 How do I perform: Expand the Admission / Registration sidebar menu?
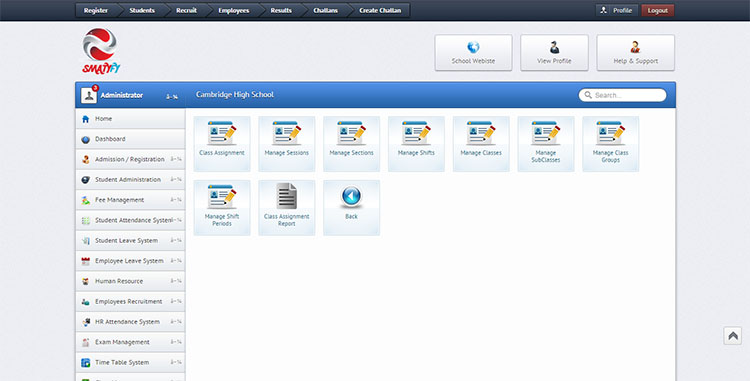pyautogui.click(x=130, y=159)
